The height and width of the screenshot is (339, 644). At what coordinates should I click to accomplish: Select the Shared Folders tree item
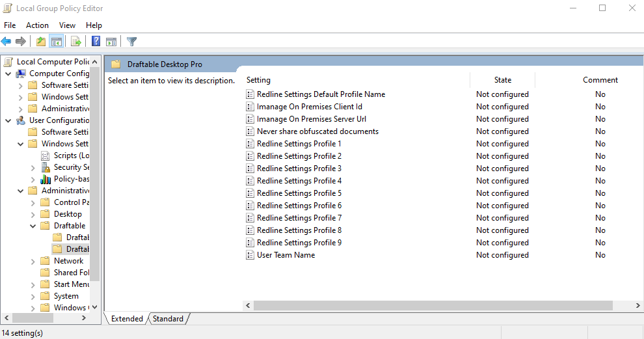(x=72, y=273)
